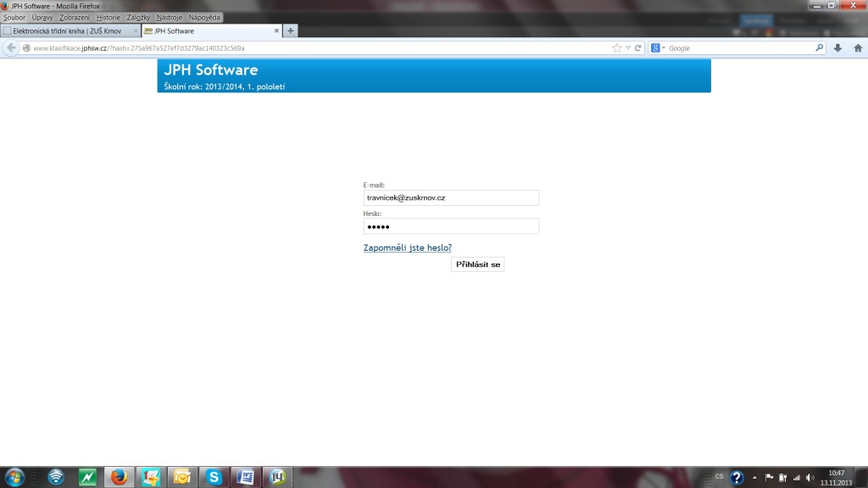
Task: Click the Firefox back arrow button
Action: 11,48
